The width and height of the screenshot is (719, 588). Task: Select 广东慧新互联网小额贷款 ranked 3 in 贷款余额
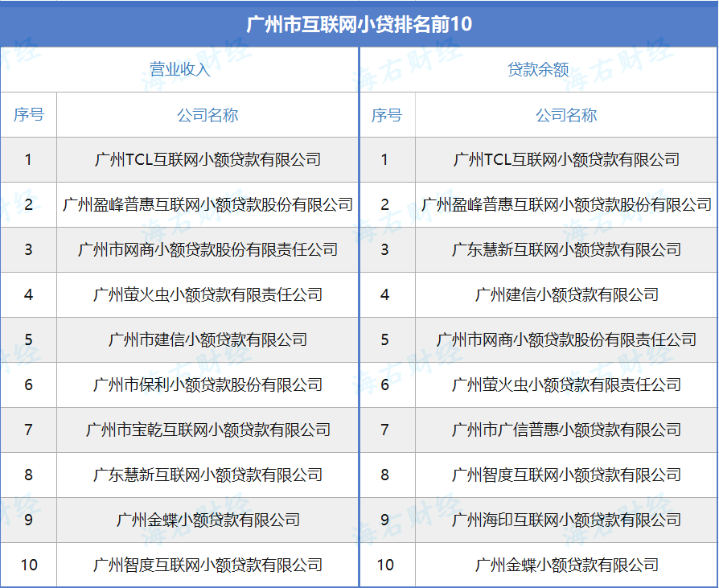click(x=566, y=249)
